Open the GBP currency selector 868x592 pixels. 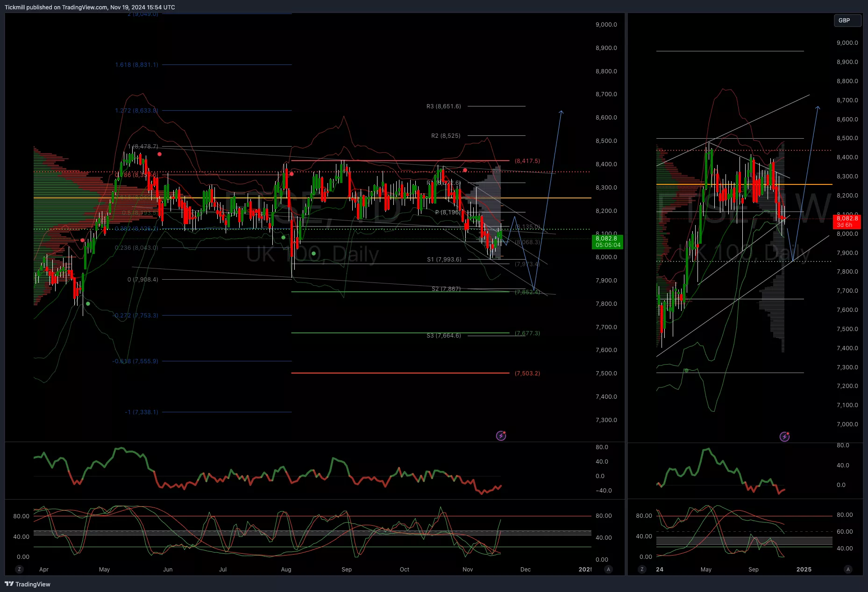pyautogui.click(x=847, y=21)
